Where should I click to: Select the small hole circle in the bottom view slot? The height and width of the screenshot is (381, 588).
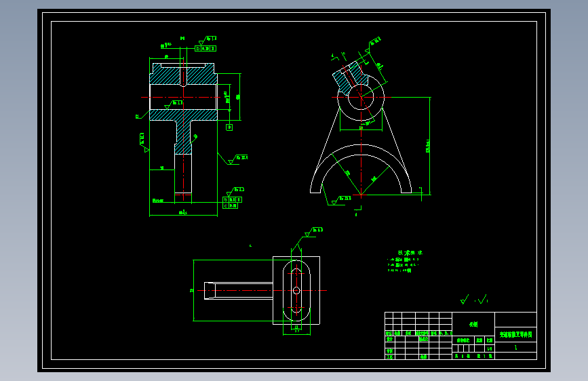click(x=296, y=291)
